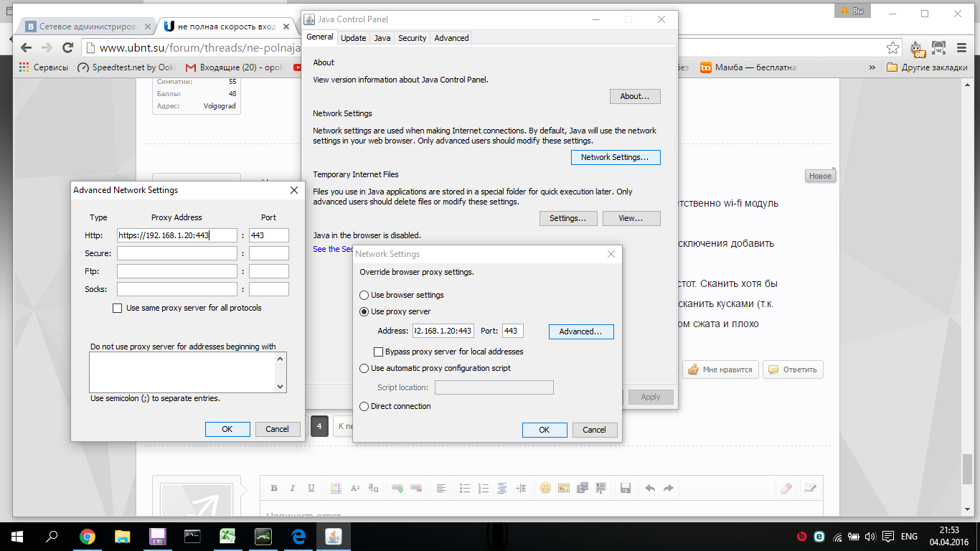
Task: Open Chrome from the taskbar
Action: pyautogui.click(x=87, y=537)
